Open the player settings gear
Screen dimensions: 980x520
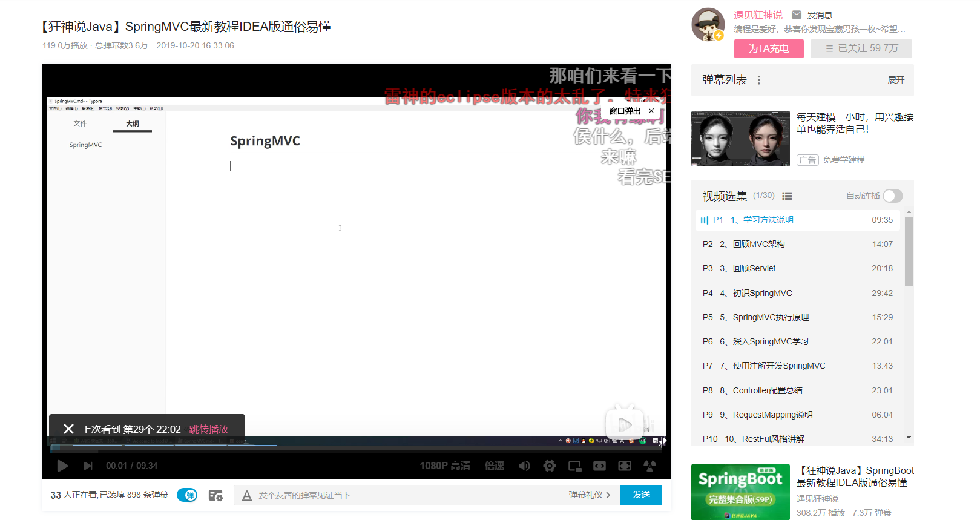coord(550,466)
